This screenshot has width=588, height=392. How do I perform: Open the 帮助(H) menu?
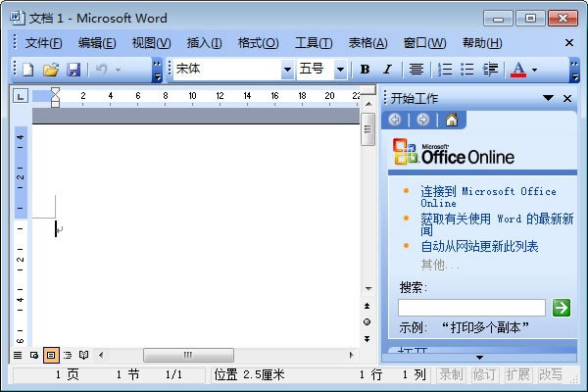pyautogui.click(x=482, y=43)
